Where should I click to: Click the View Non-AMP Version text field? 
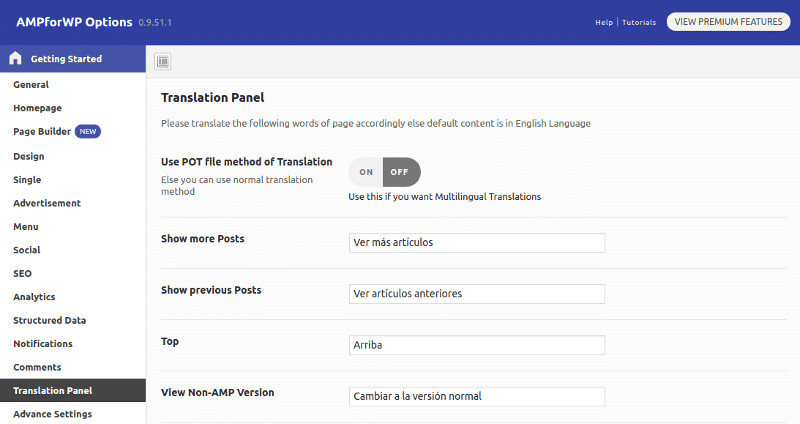pyautogui.click(x=477, y=396)
